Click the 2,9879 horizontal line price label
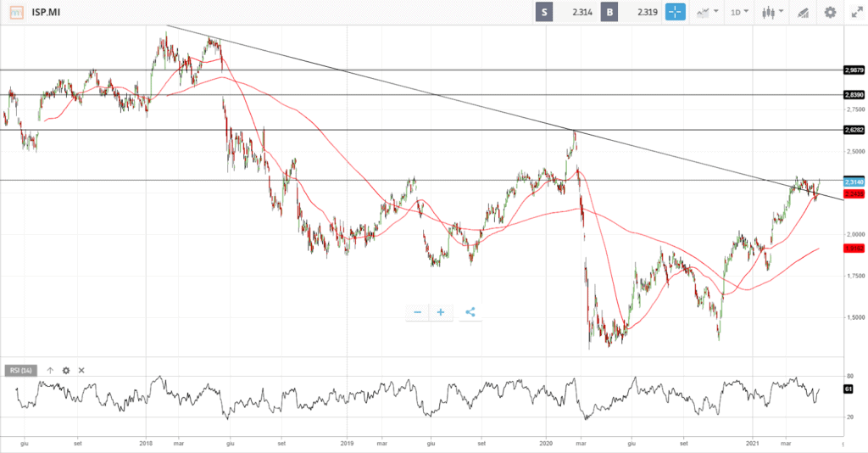Viewport: 868px width, 453px height. coord(854,70)
